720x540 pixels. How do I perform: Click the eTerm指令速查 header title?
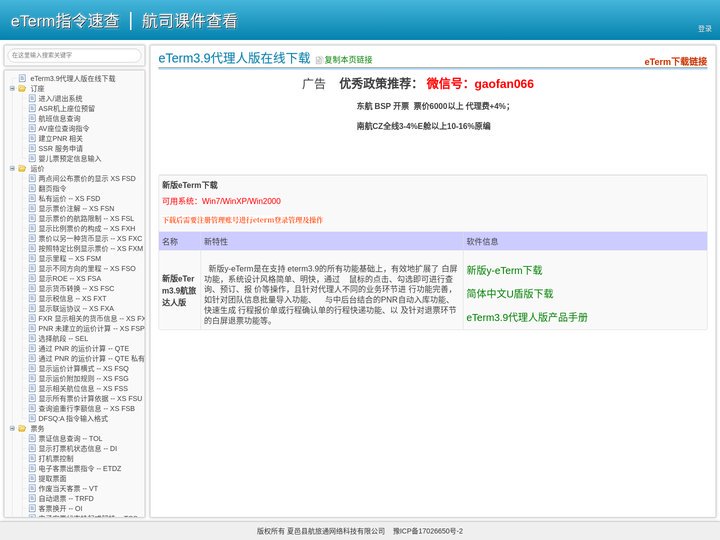coord(65,21)
